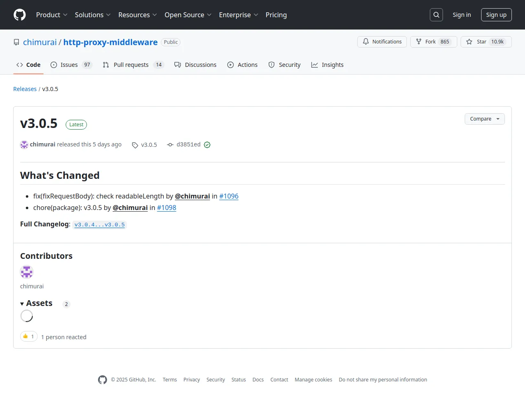
Task: Click Do not share my personal information
Action: (x=383, y=380)
